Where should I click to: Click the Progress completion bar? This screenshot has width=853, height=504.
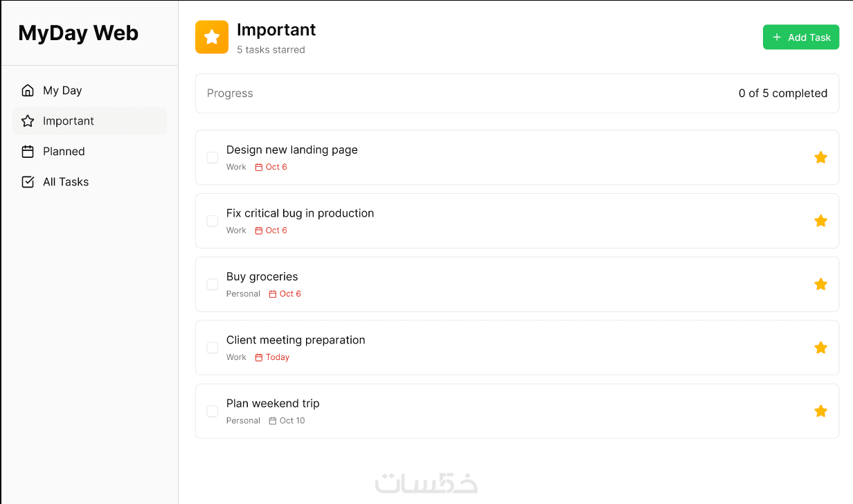click(517, 93)
